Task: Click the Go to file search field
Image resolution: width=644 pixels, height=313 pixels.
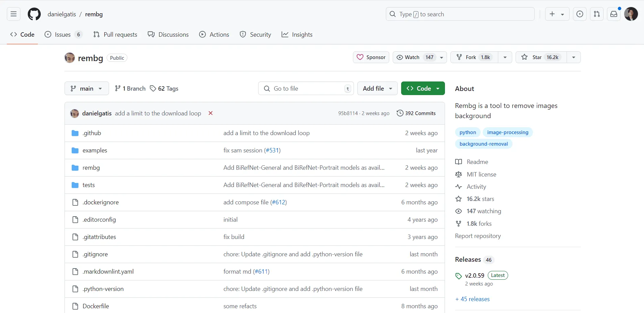Action: coord(305,88)
